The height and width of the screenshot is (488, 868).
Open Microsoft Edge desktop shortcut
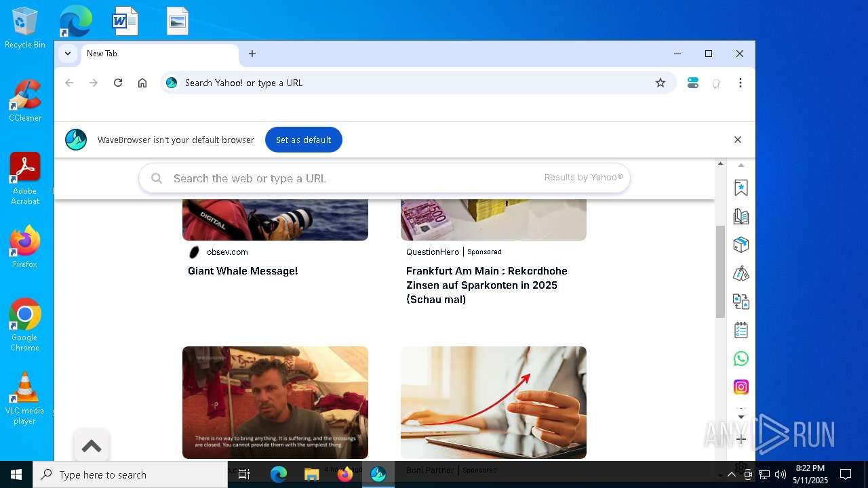[x=75, y=21]
